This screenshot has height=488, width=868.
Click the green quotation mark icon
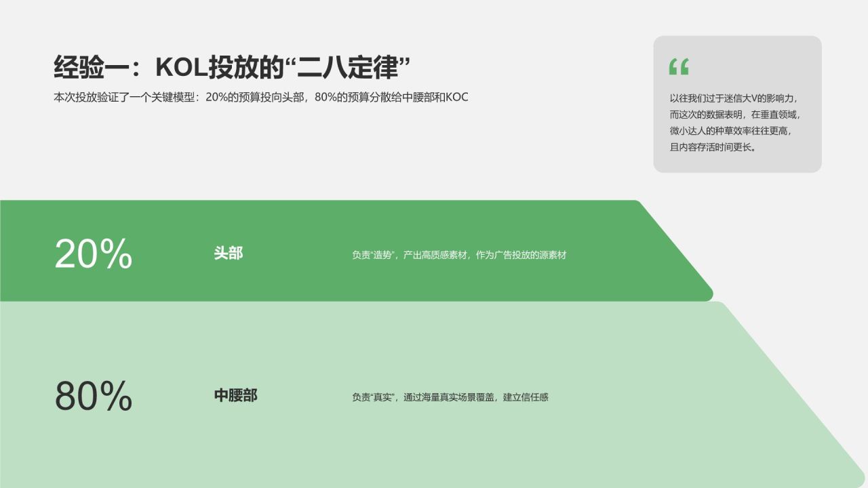coord(679,66)
